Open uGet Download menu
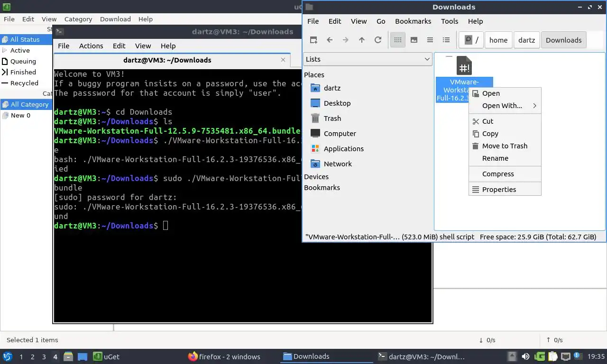The width and height of the screenshot is (607, 364). 115,19
